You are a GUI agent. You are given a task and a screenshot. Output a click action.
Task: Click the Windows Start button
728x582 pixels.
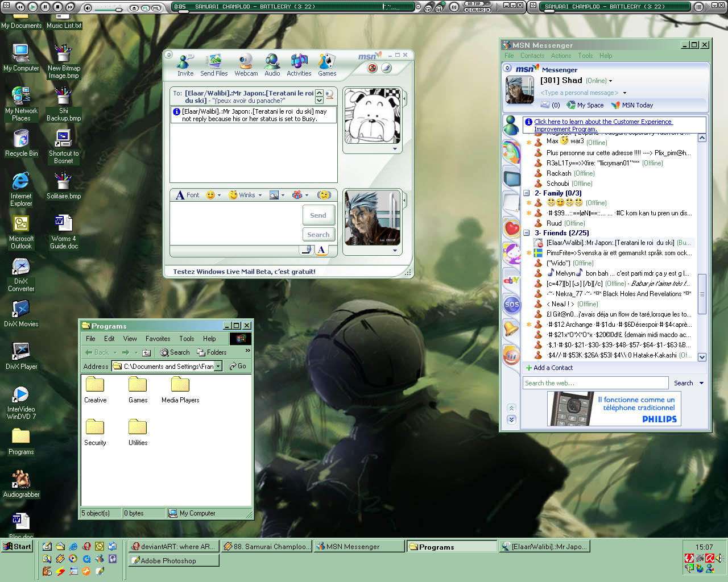pyautogui.click(x=17, y=546)
